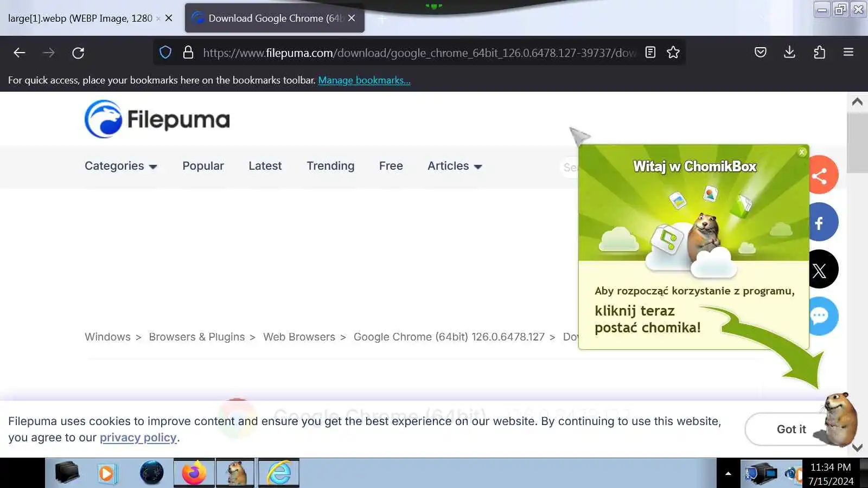The image size is (868, 488).
Task: Open Firefox downloads panel arrow icon
Action: click(x=790, y=53)
